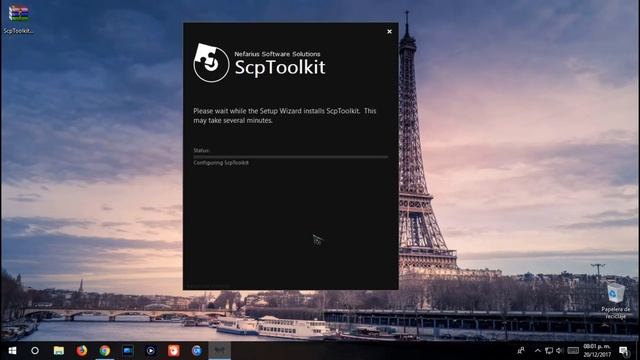This screenshot has width=640, height=360.
Task: Launch Firefox from the taskbar
Action: click(x=82, y=351)
